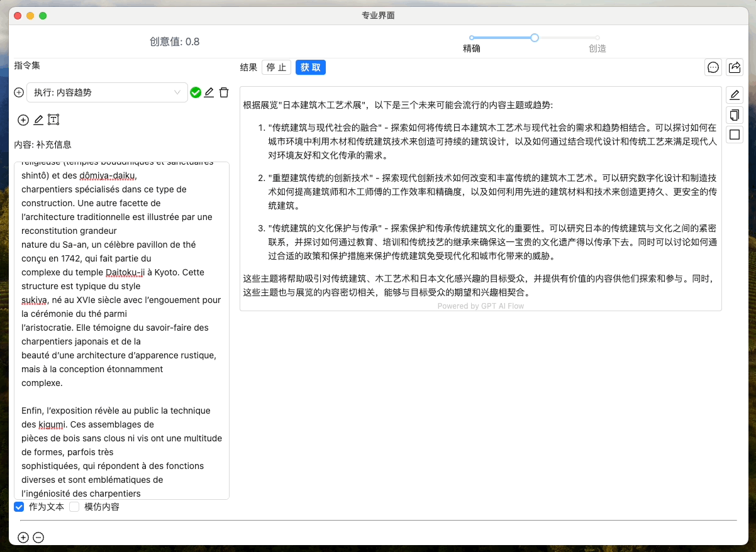756x552 pixels.
Task: Click the Powered by GPT AI Flow text
Action: point(481,306)
